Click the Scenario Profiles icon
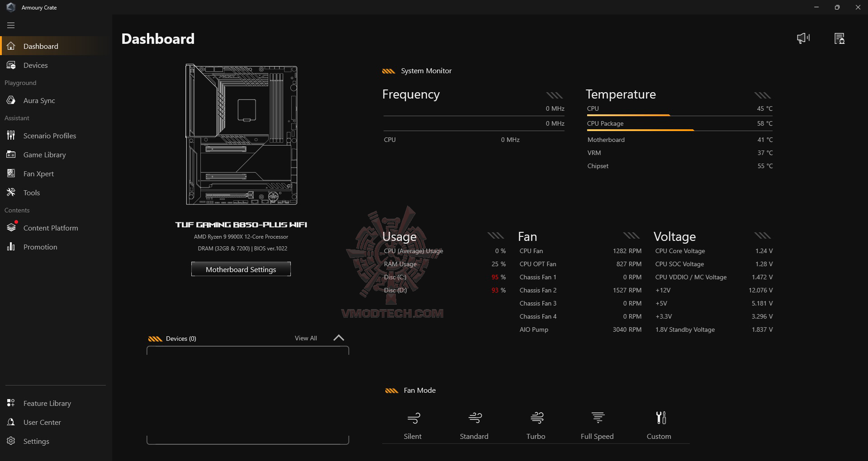Screen dimensions: 868x461 click(x=11, y=136)
